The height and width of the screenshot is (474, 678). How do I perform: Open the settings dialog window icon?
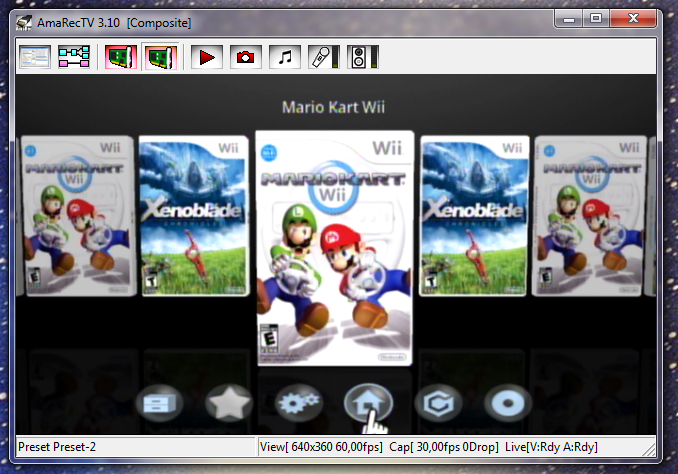[x=35, y=57]
